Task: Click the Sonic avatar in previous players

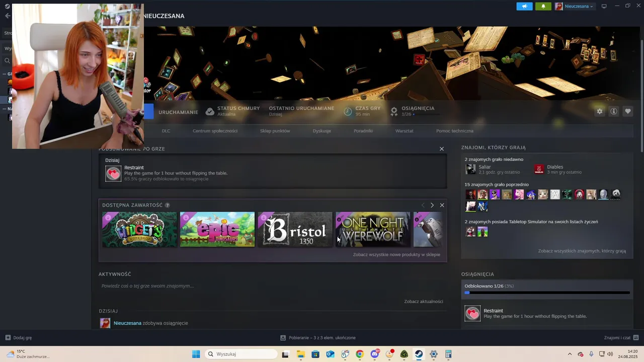Action: click(x=531, y=195)
